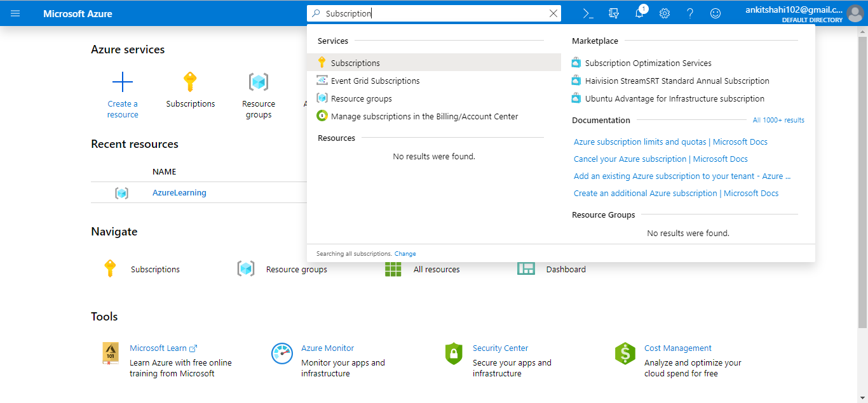Click the Microsoft Learn 101 icon

coord(111,353)
